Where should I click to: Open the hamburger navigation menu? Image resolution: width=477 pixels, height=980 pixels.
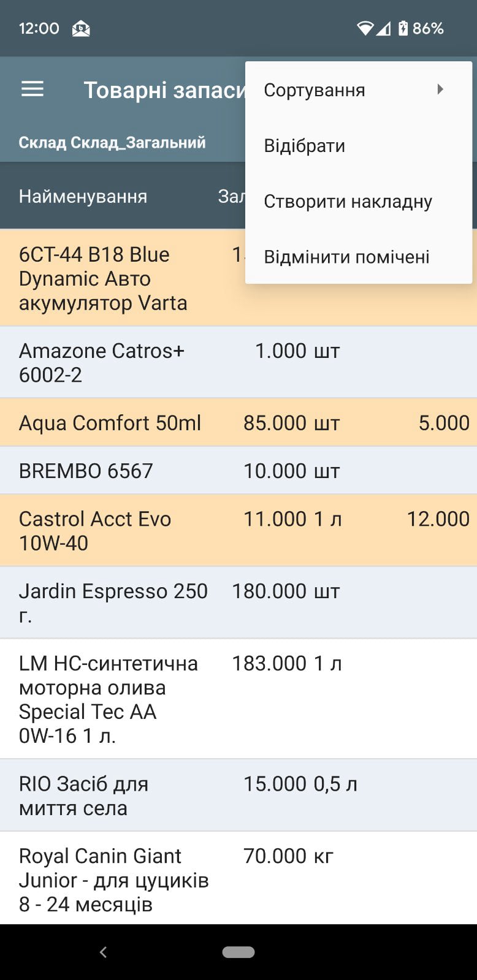pyautogui.click(x=32, y=89)
